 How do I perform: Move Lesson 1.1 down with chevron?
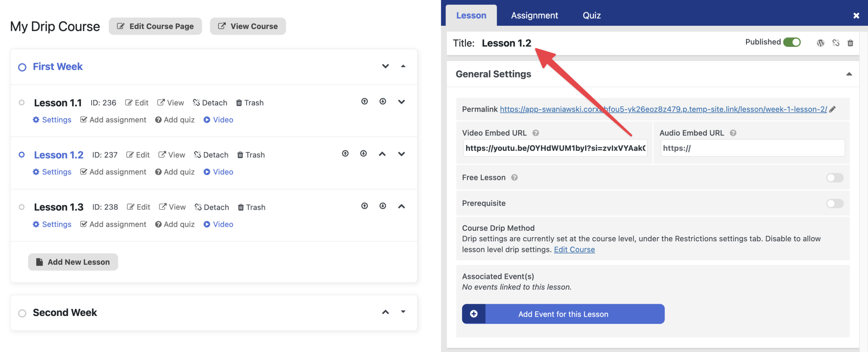point(401,102)
